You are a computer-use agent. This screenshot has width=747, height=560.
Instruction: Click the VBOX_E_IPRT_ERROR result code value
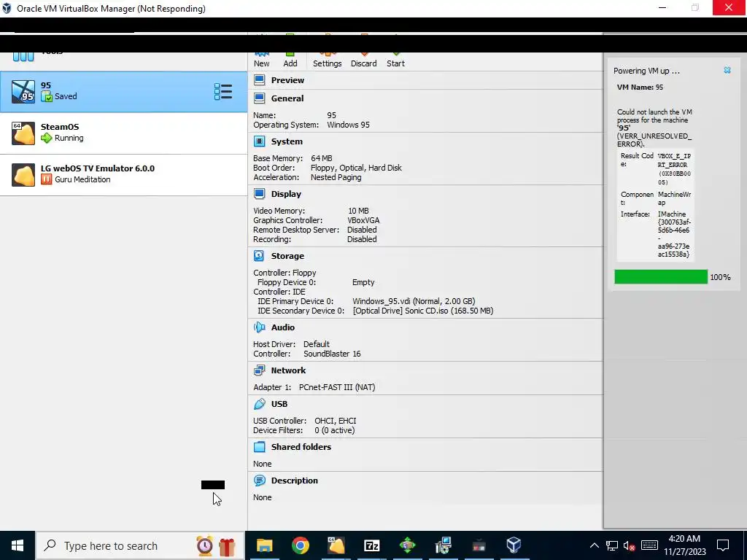coord(674,168)
